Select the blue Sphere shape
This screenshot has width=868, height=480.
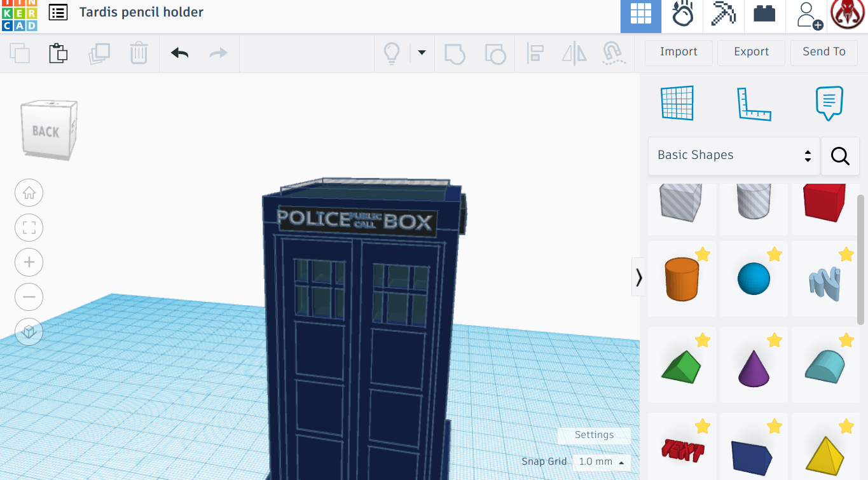[x=754, y=279]
